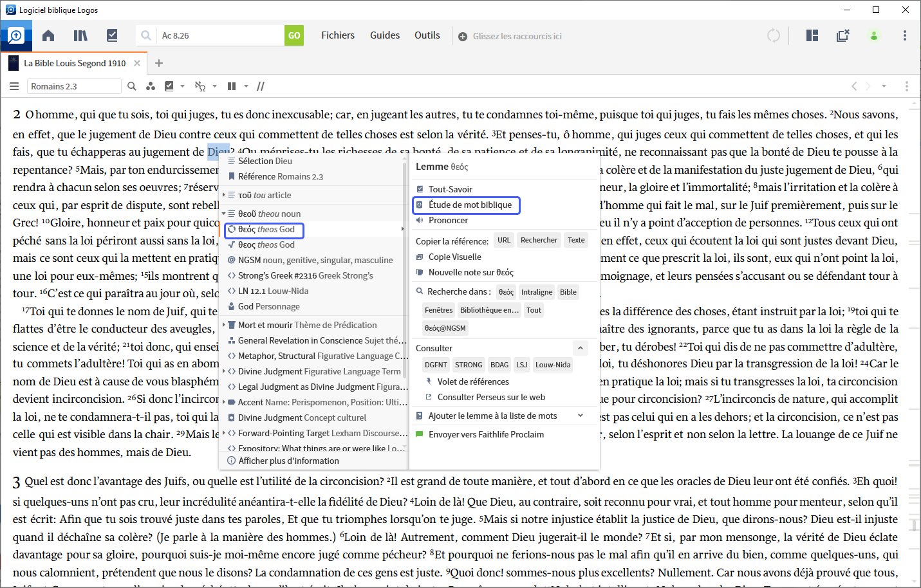This screenshot has height=588, width=921.
Task: Click the inline search magnifier in resource toolbar
Action: tap(132, 86)
